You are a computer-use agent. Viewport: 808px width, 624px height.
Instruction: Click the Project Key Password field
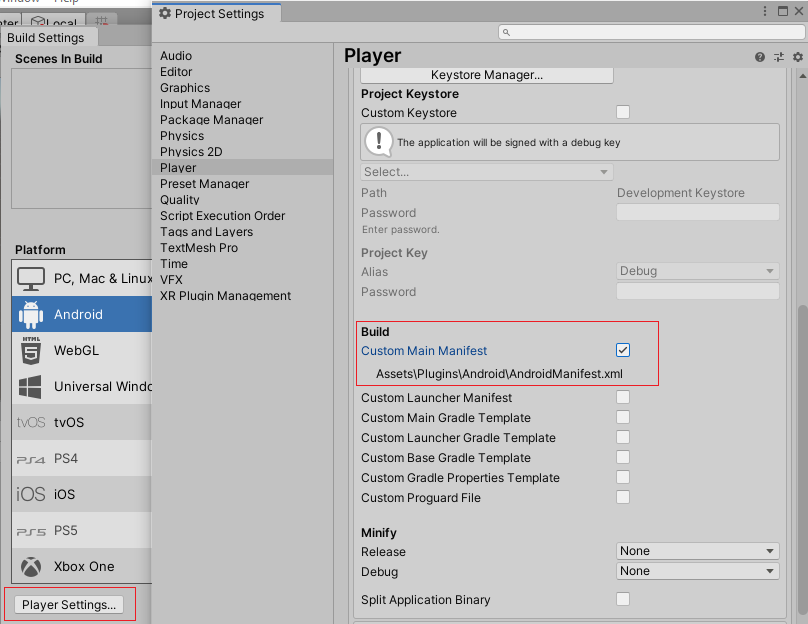(697, 291)
